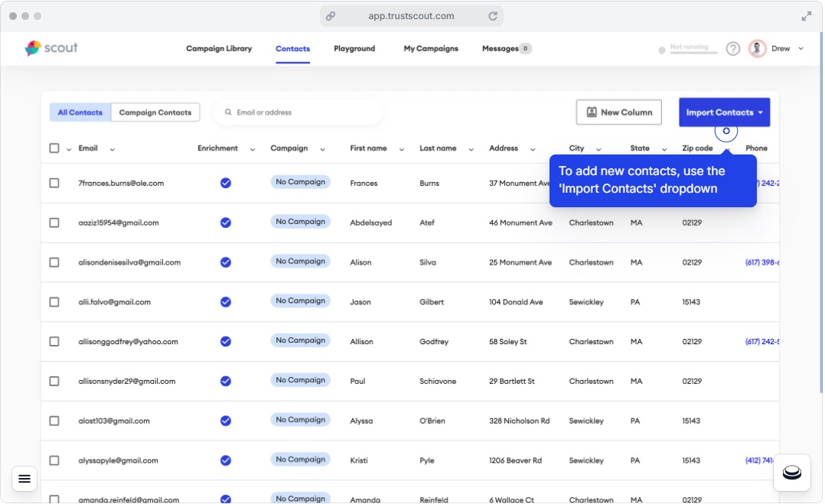Switch to All Contacts tab
This screenshot has width=825, height=504.
(x=80, y=112)
